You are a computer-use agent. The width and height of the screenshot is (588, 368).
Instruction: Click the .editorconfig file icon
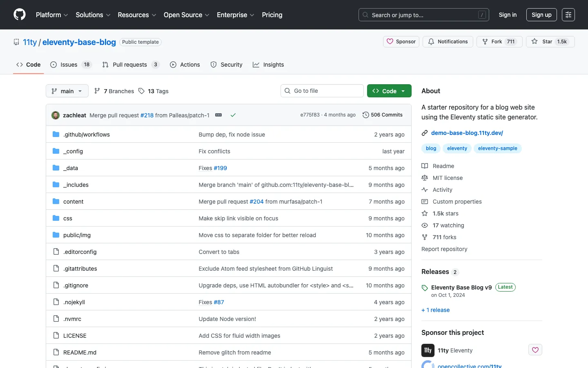point(56,251)
